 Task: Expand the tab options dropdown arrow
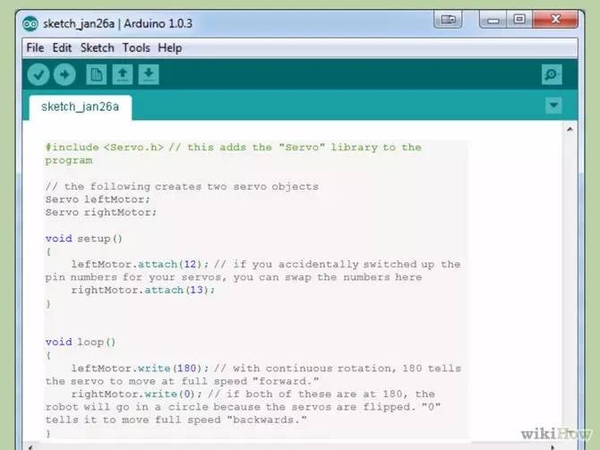(554, 105)
